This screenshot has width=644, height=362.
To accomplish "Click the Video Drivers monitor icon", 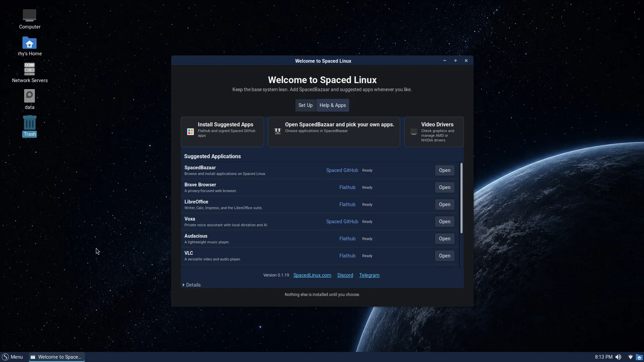I will pyautogui.click(x=414, y=132).
